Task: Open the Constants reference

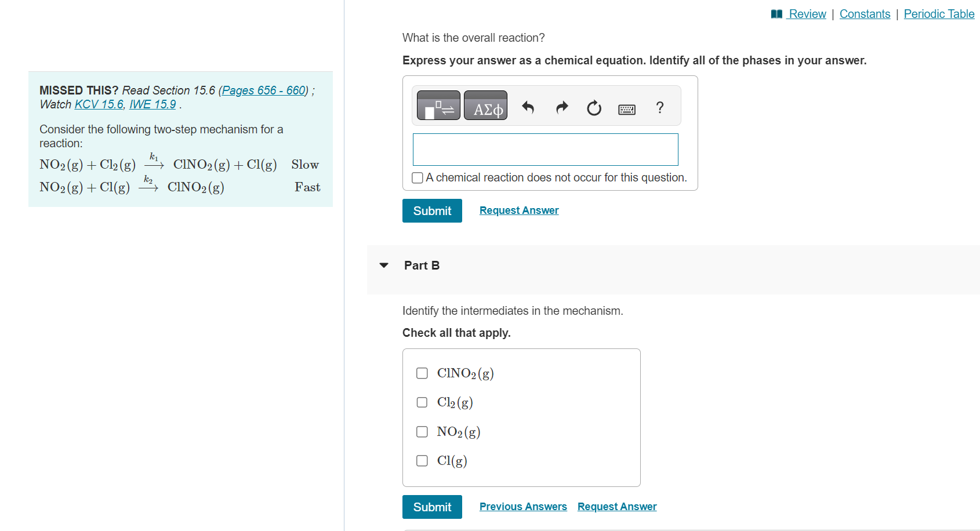Action: (865, 13)
